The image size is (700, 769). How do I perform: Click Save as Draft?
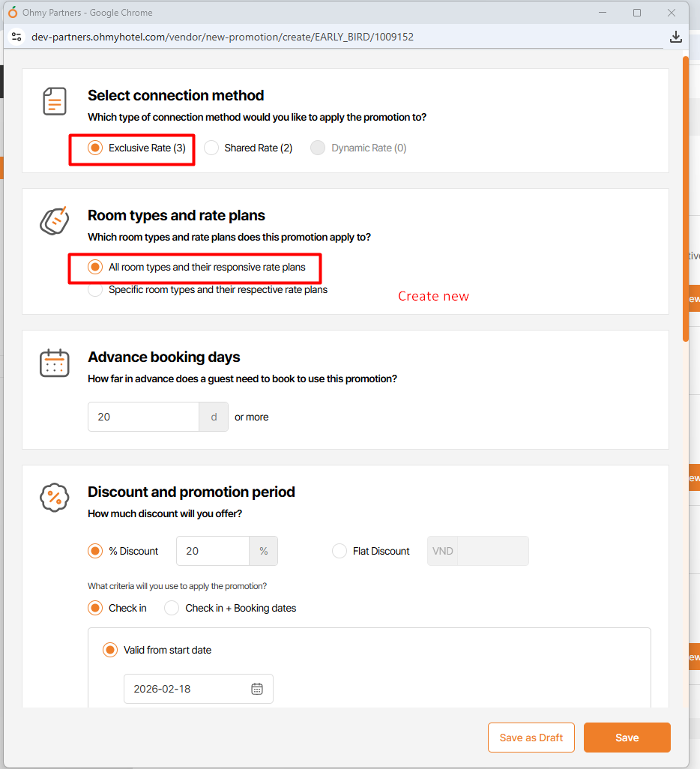[x=531, y=738]
